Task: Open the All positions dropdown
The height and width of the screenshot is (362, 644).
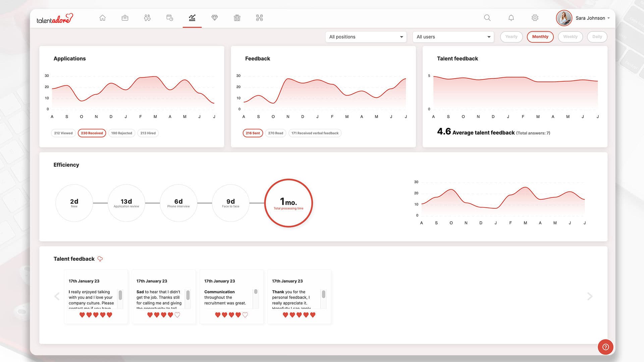Action: point(366,37)
